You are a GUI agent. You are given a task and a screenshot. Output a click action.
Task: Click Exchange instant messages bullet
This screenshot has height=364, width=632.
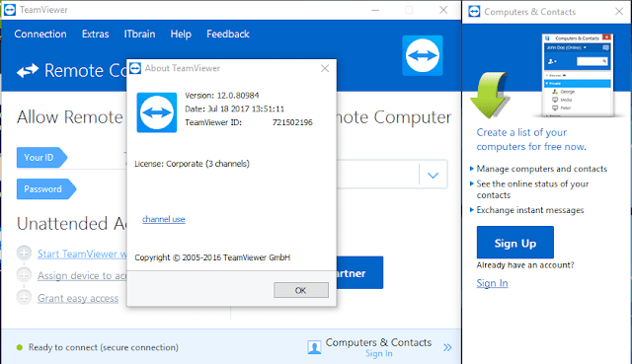click(x=530, y=210)
